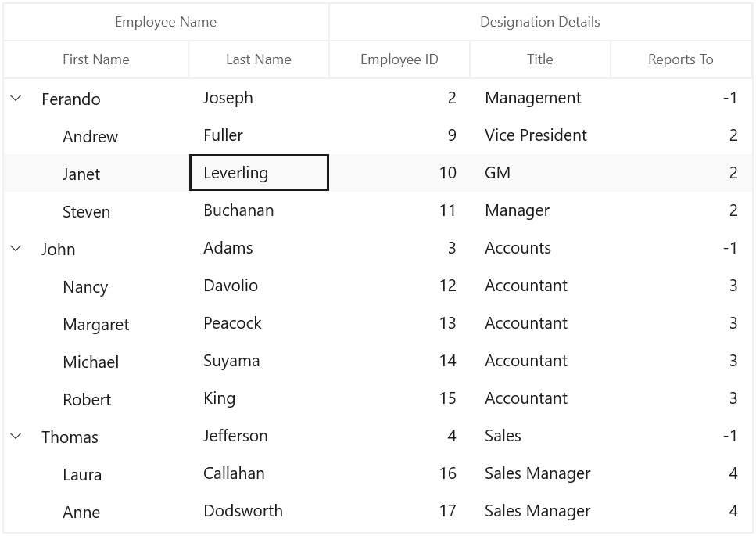Click the Employee Name stacked header
Viewport: 756px width, 536px height.
click(166, 22)
